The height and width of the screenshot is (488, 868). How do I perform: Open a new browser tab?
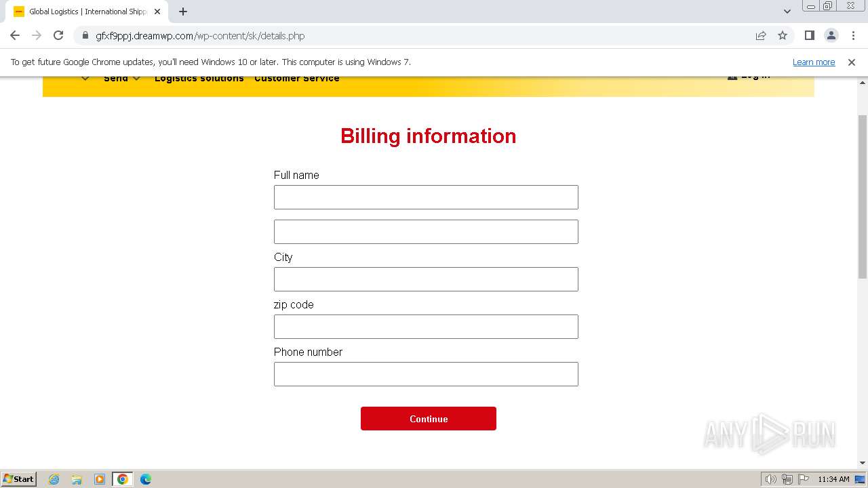(183, 12)
